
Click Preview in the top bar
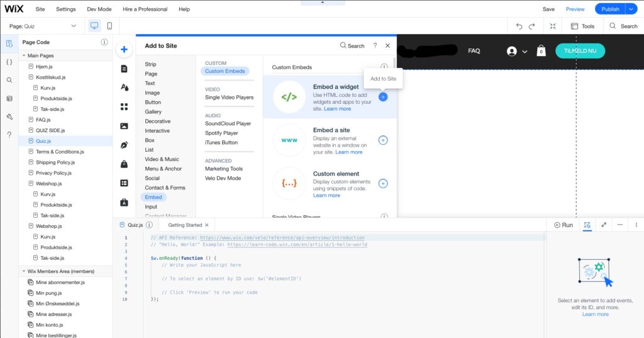(x=575, y=9)
